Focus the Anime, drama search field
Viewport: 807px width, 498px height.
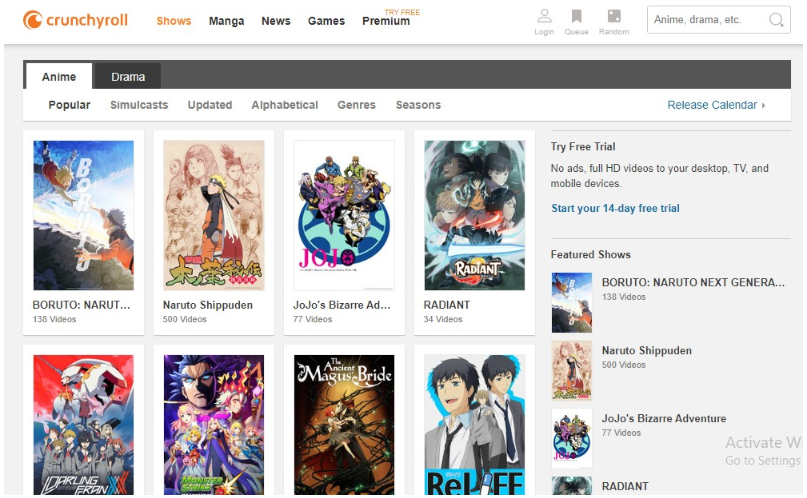(x=718, y=20)
